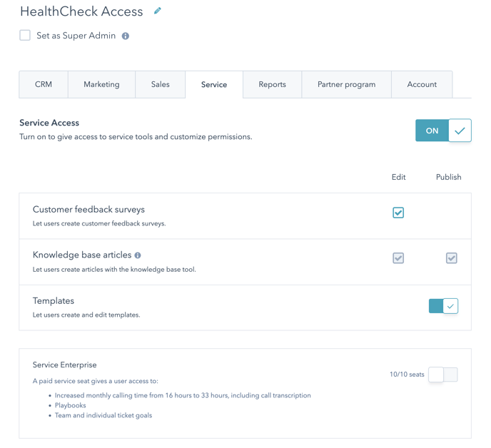491x448 pixels.
Task: Select the Sales tab
Action: 161,84
